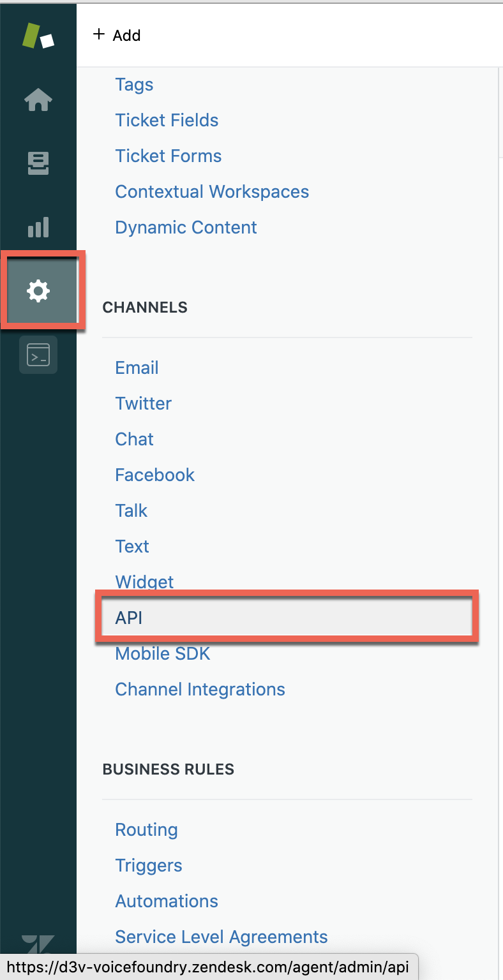Select Contextual Workspaces link
Screen dimensions: 503x980
click(x=212, y=192)
